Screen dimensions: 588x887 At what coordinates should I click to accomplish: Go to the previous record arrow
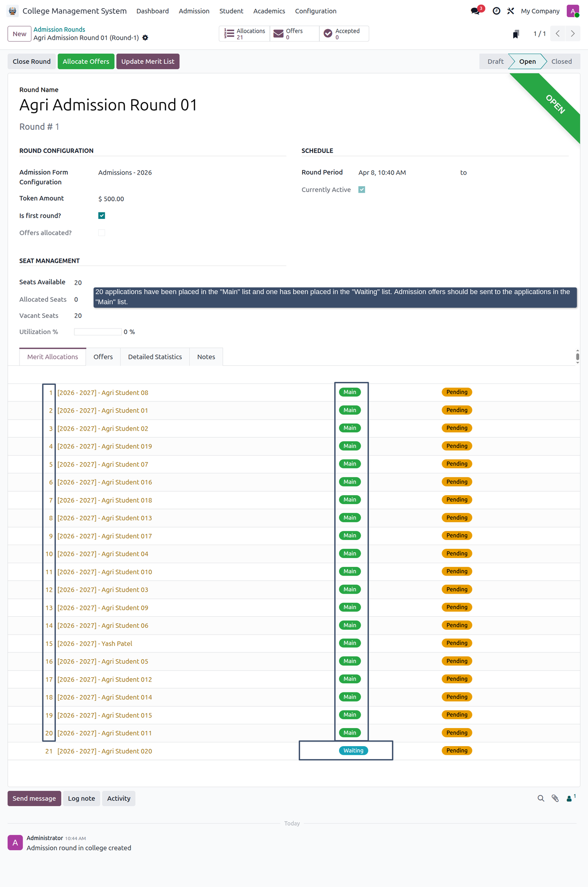coord(558,33)
